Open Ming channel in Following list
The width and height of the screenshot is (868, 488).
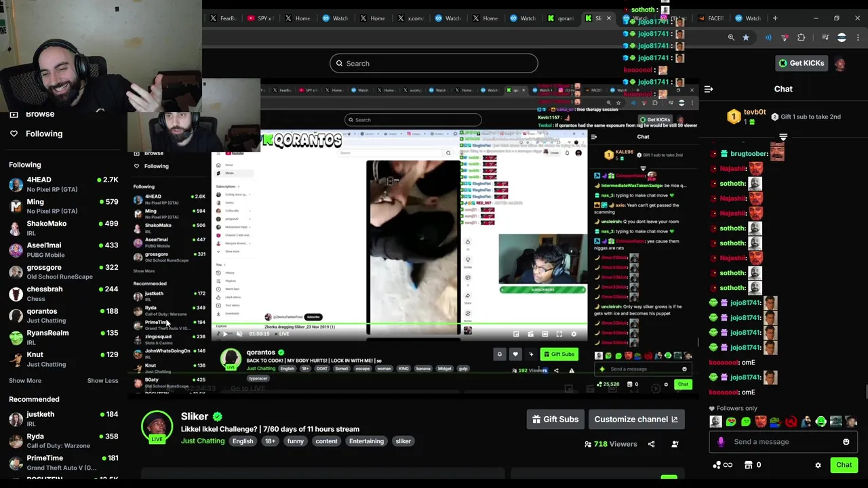(x=63, y=206)
